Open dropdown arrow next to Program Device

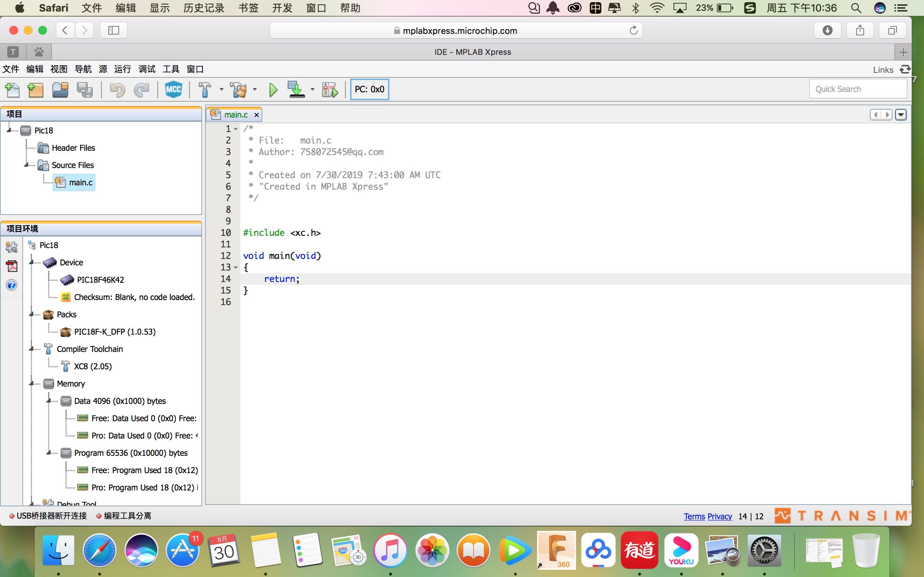[x=312, y=90]
